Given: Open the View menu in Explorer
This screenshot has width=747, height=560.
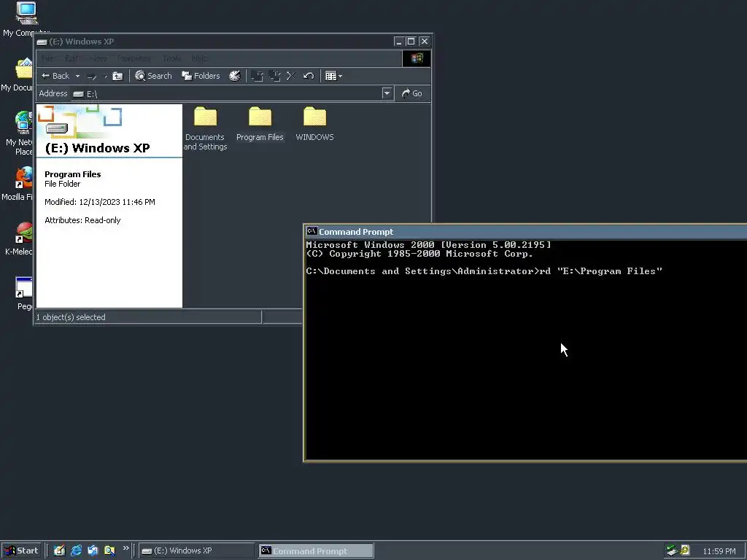Looking at the screenshot, I should 98,58.
